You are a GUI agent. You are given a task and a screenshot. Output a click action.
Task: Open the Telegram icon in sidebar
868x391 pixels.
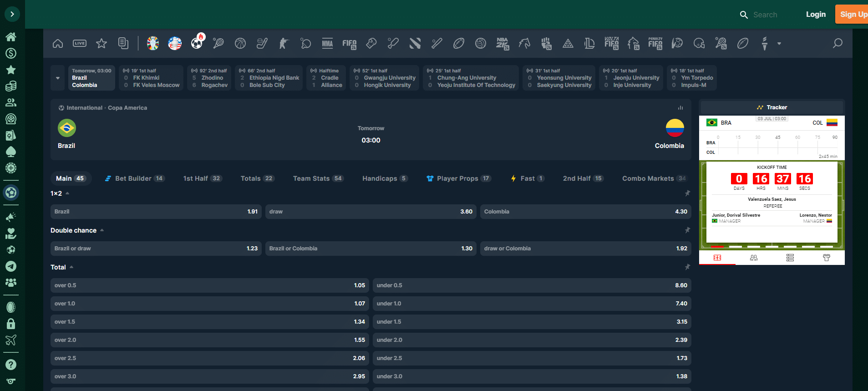coord(11,266)
